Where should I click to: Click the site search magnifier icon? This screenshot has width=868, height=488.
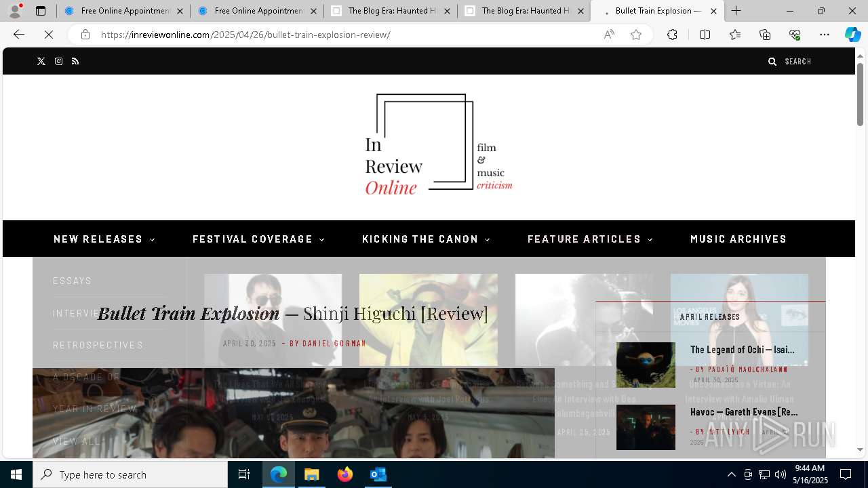coord(772,62)
